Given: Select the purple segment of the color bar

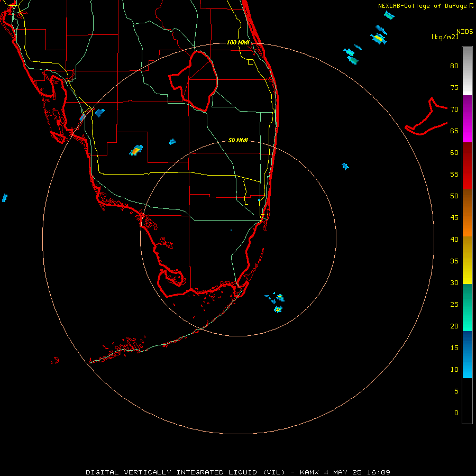Looking at the screenshot, I should coord(467,106).
